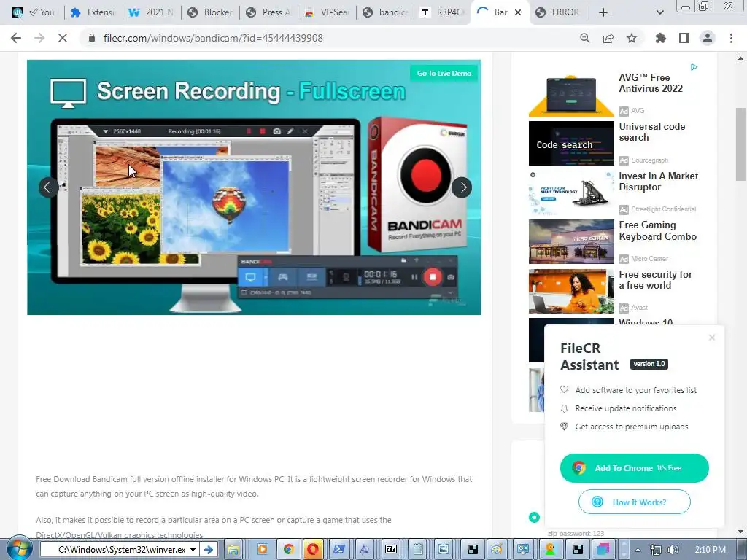Viewport: 747px width, 560px height.
Task: Switch to the 2021 N Wikipedia tab
Action: (152, 12)
